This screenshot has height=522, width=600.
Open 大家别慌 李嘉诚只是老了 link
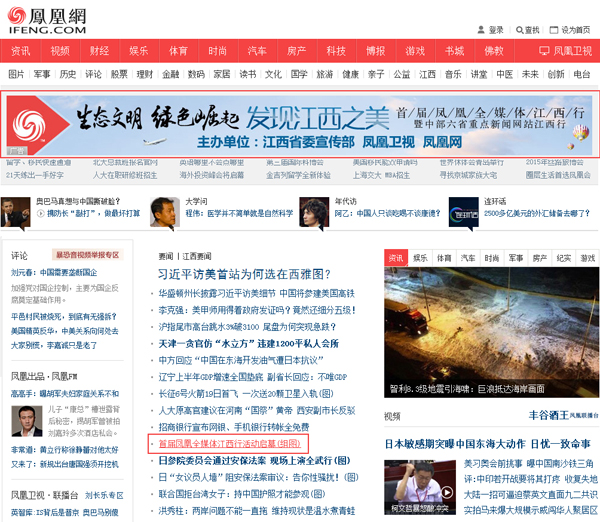[x=54, y=345]
